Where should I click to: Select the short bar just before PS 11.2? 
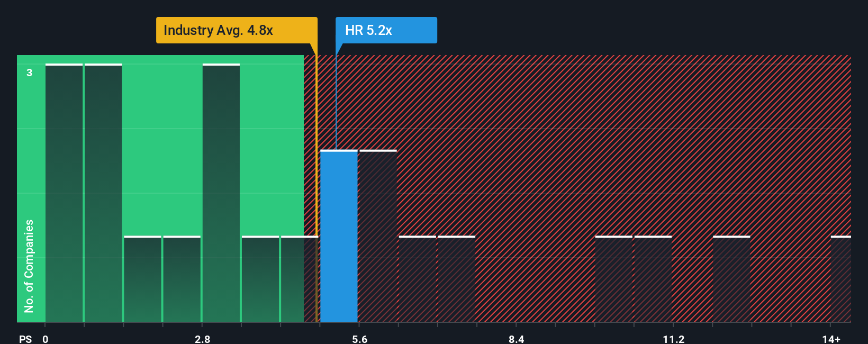pos(653,279)
